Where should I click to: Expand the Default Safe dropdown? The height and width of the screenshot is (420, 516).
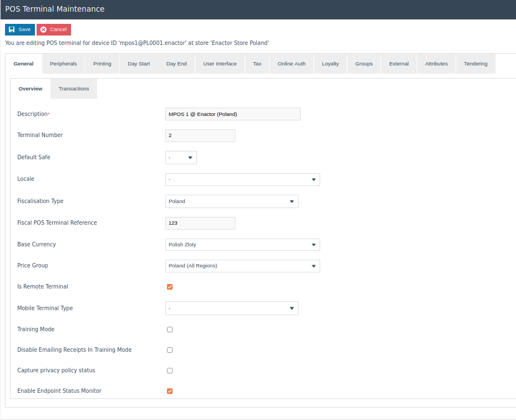(181, 158)
